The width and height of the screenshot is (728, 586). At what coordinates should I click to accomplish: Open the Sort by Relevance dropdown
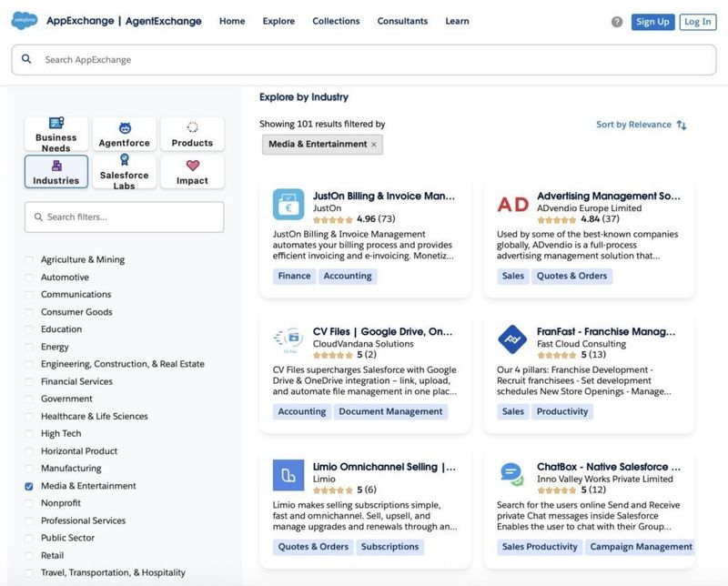pyautogui.click(x=642, y=125)
